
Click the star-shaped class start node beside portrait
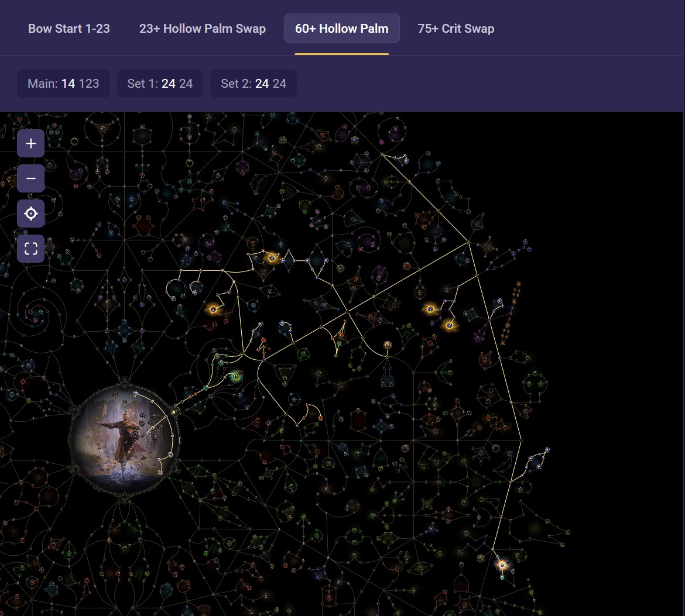(x=174, y=413)
